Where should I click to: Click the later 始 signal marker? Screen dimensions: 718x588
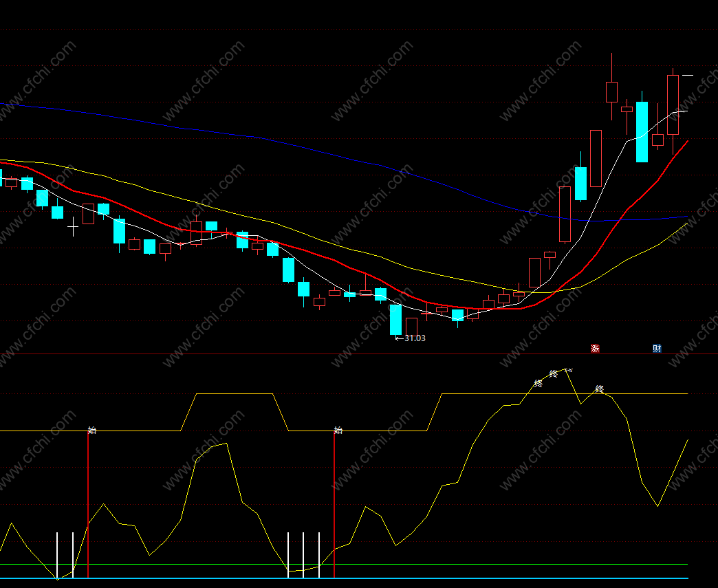[x=338, y=430]
